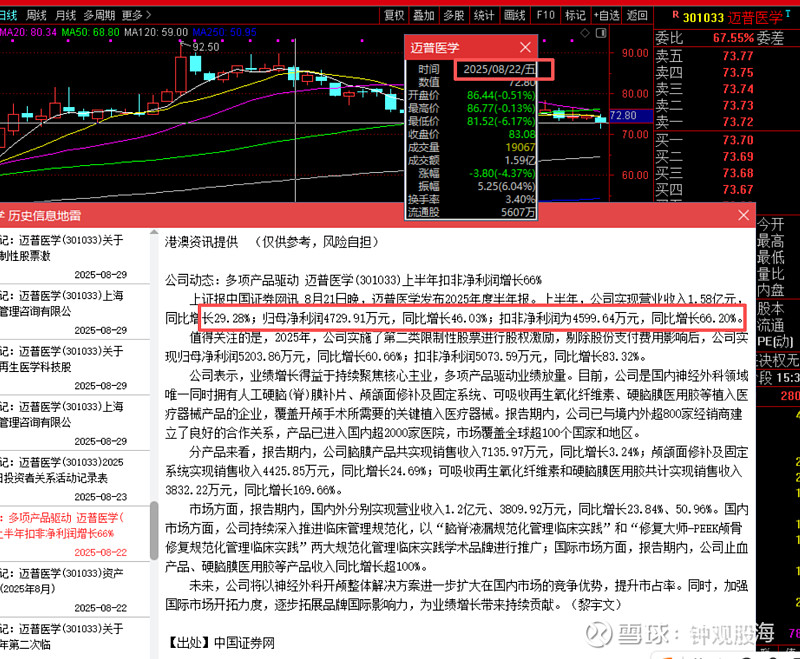Click the 叠加 overlay button
Viewport: 800px width, 659px height.
point(423,15)
